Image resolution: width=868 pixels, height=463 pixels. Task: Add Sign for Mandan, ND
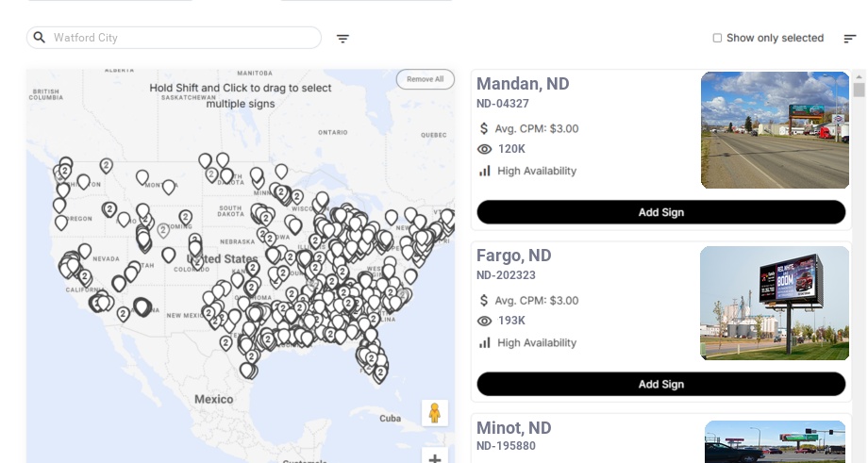click(x=660, y=212)
